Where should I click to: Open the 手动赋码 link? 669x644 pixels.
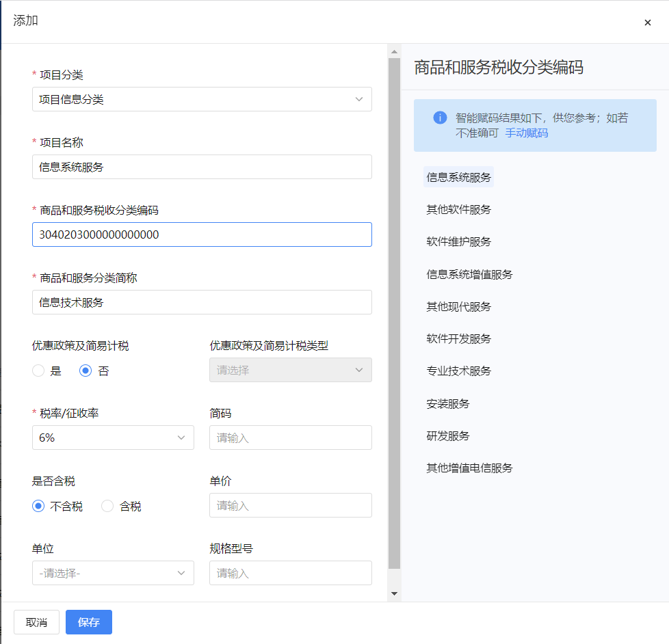(x=526, y=133)
